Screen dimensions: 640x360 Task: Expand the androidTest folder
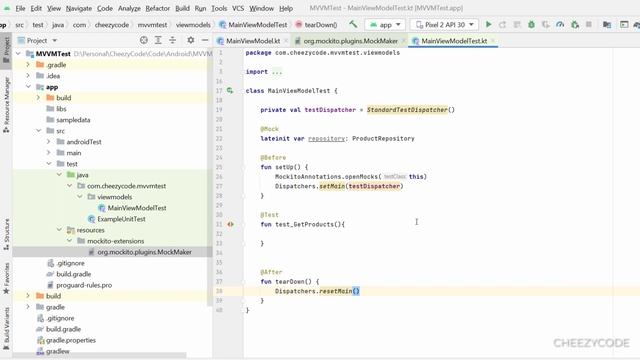(49, 142)
